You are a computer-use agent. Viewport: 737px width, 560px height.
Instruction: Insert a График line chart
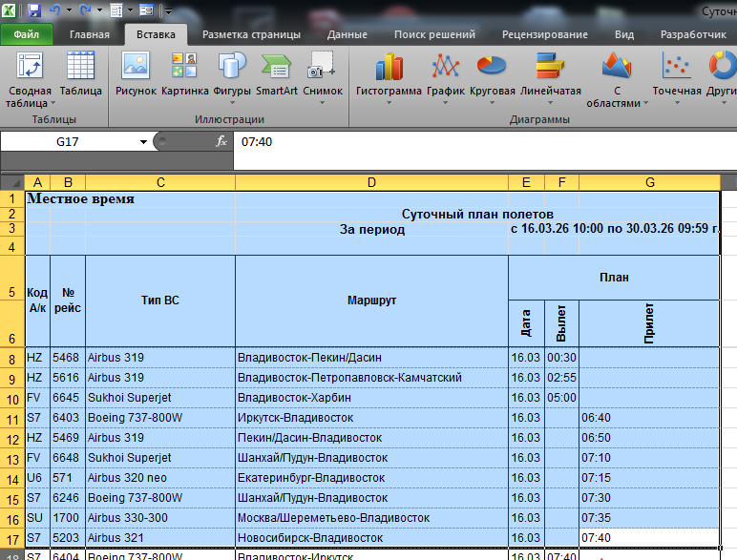pyautogui.click(x=446, y=77)
